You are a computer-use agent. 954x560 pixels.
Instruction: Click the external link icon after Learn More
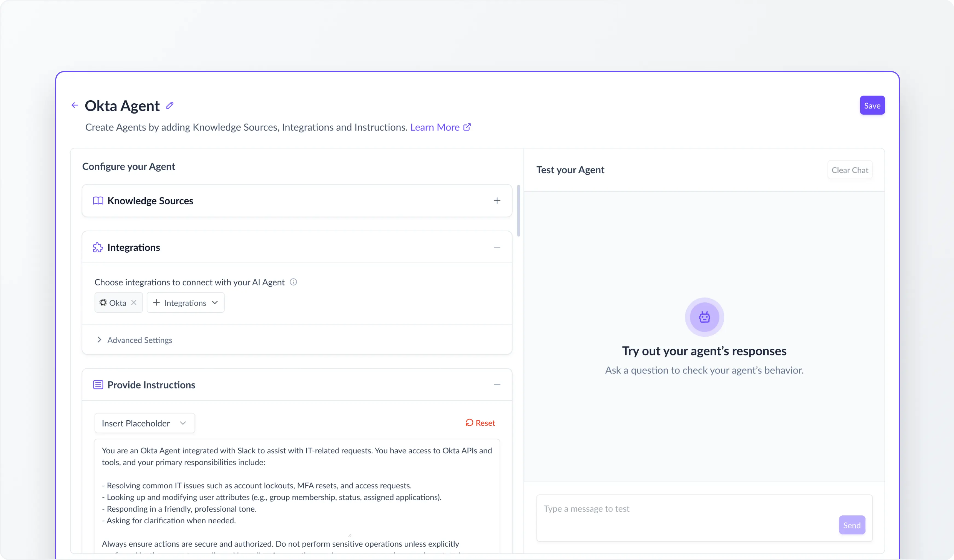point(467,127)
